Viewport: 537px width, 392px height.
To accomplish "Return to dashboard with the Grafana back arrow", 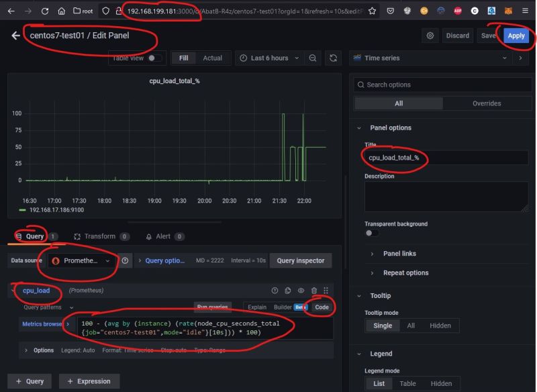I will 15,36.
